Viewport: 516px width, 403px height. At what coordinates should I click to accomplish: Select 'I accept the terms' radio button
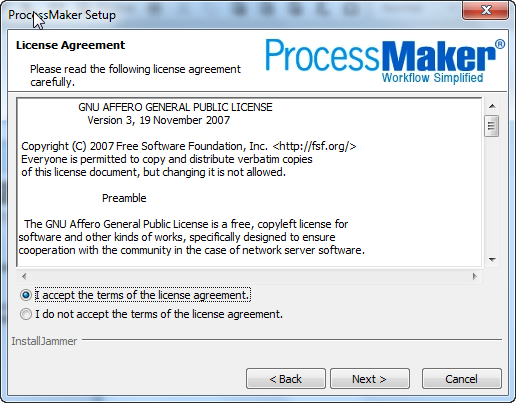coord(26,295)
